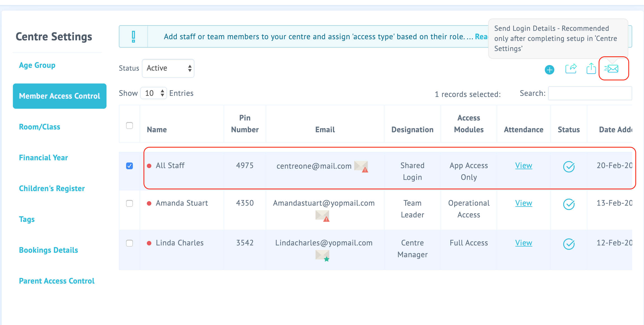Open the Parent Access Control section
The height and width of the screenshot is (325, 644).
[x=57, y=281]
